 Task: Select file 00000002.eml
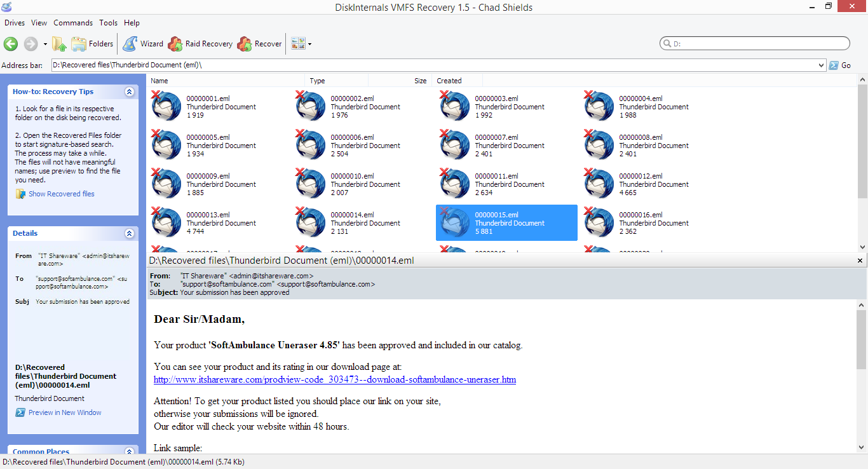point(363,107)
